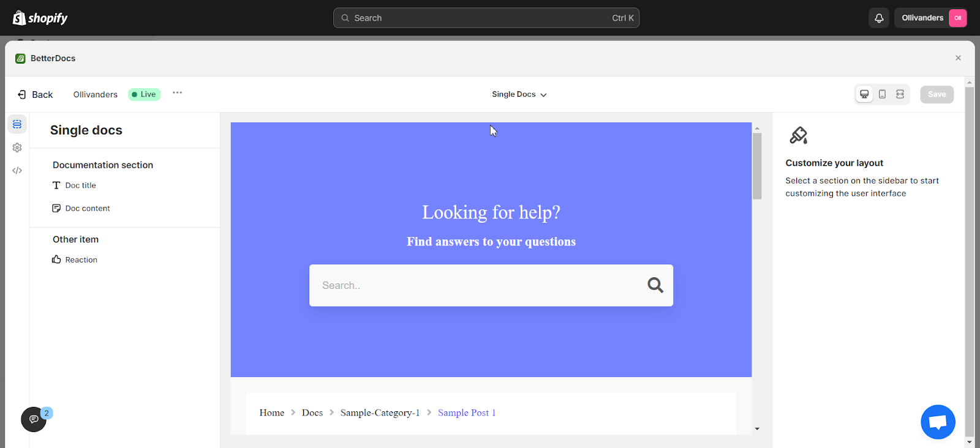This screenshot has width=980, height=448.
Task: Switch to full-width preview mode
Action: pos(900,94)
